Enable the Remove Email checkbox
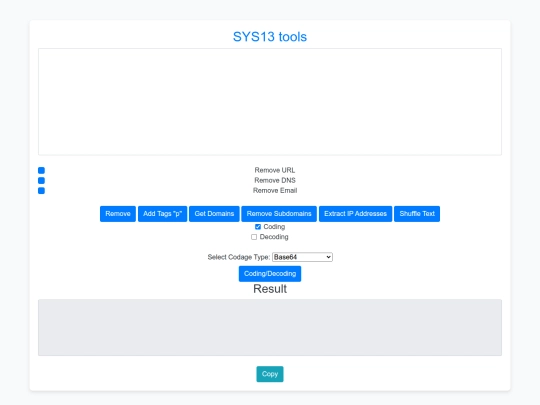 (x=41, y=190)
